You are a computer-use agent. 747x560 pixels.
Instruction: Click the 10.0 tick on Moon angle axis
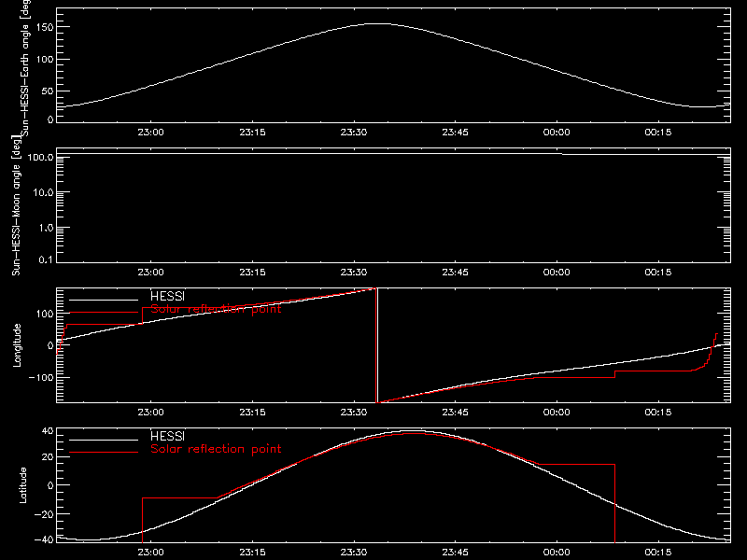(x=43, y=192)
